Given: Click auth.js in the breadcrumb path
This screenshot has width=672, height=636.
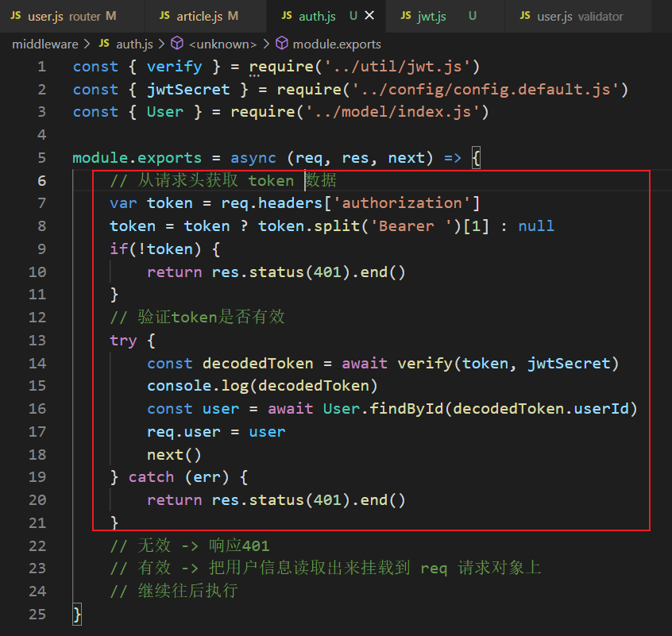Looking at the screenshot, I should pos(134,44).
